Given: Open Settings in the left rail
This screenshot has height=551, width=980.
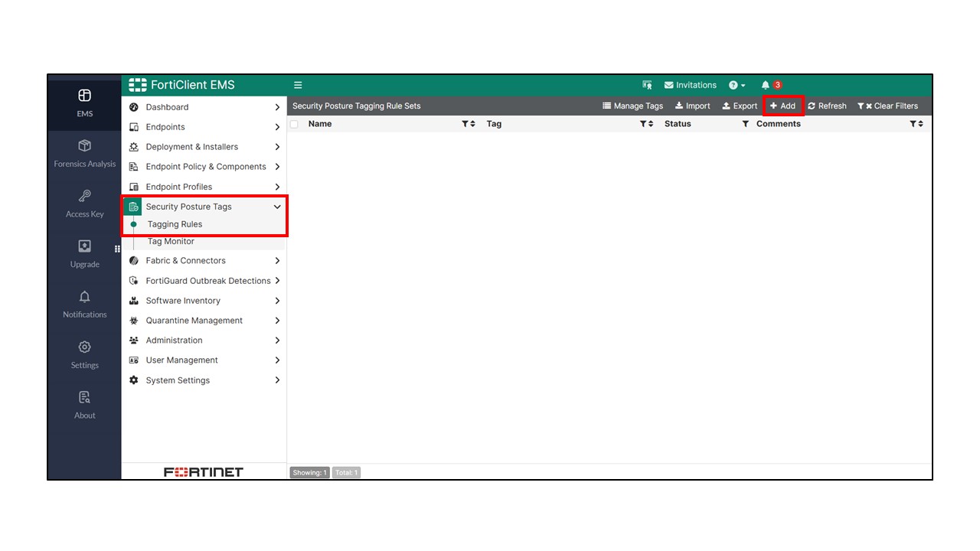Looking at the screenshot, I should click(x=84, y=355).
